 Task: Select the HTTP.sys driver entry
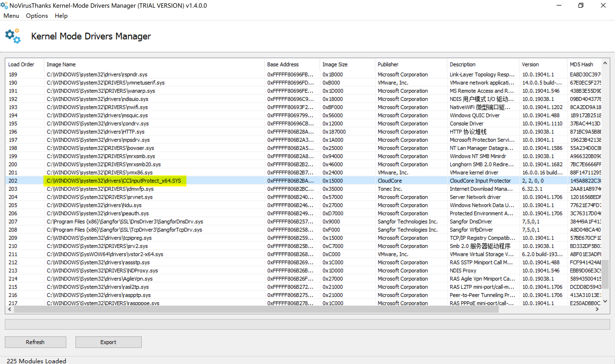(303, 132)
